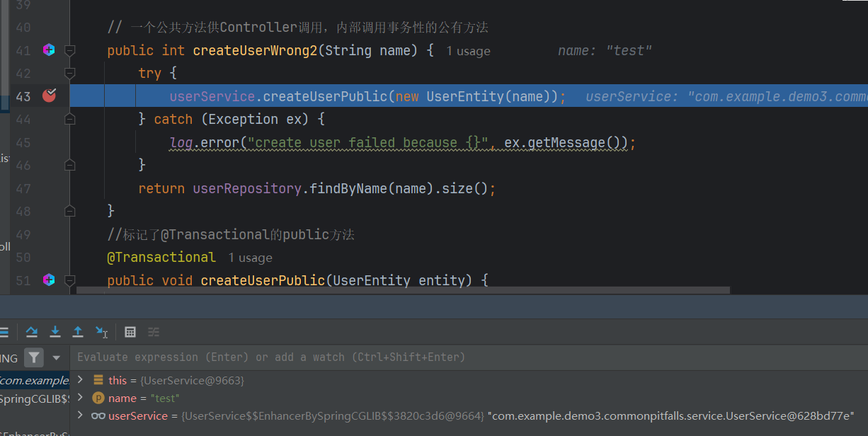Toggle the frames filter funnel button
This screenshot has height=436, width=868.
[x=33, y=357]
